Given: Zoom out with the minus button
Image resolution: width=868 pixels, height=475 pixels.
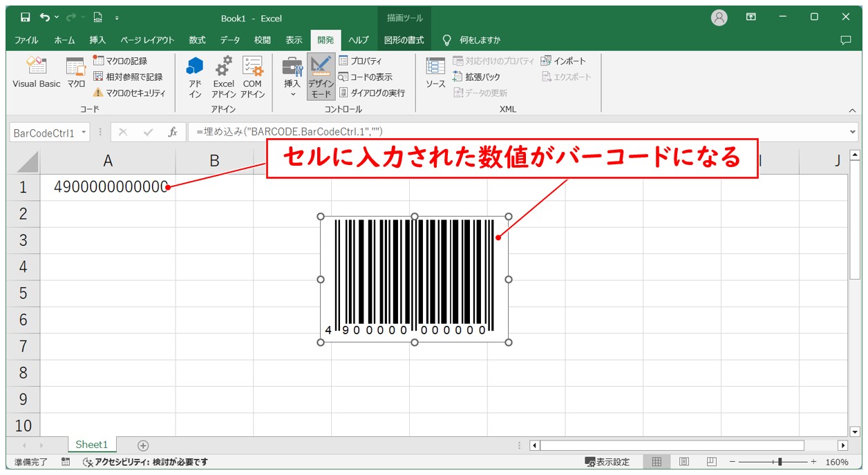Looking at the screenshot, I should point(733,462).
